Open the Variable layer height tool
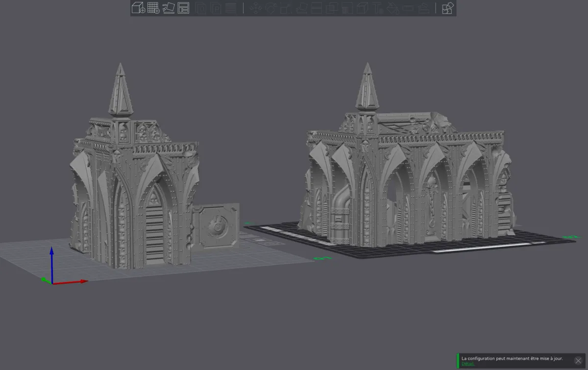Screen dimensions: 588x370 [231, 8]
